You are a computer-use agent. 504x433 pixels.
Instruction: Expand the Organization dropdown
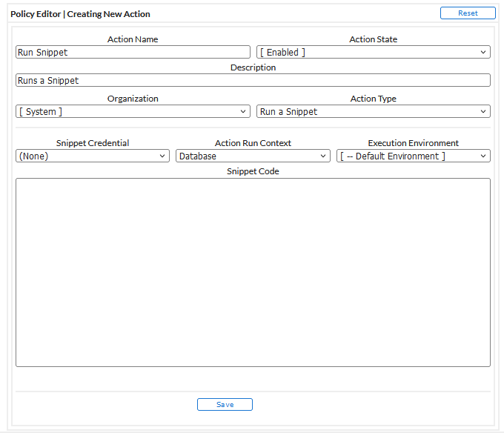point(133,112)
